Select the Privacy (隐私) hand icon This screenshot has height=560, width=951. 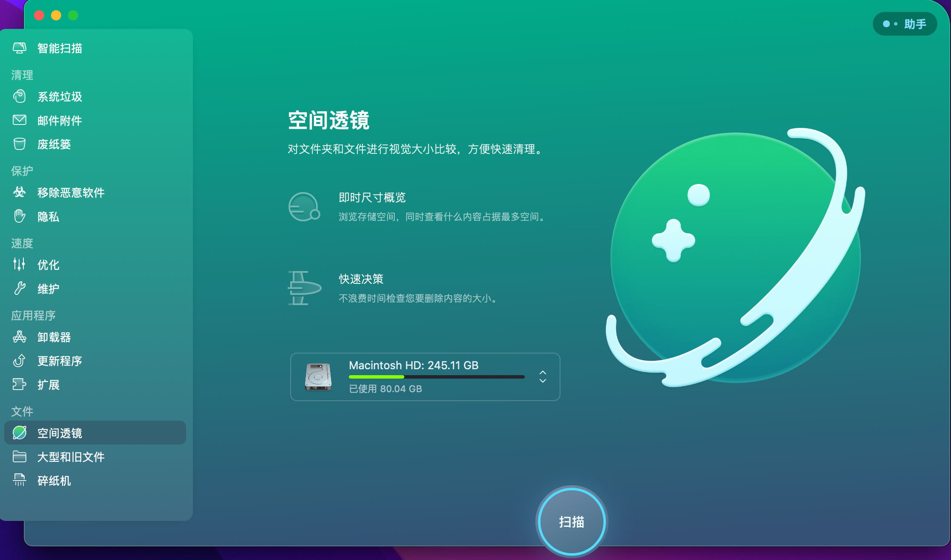point(20,216)
